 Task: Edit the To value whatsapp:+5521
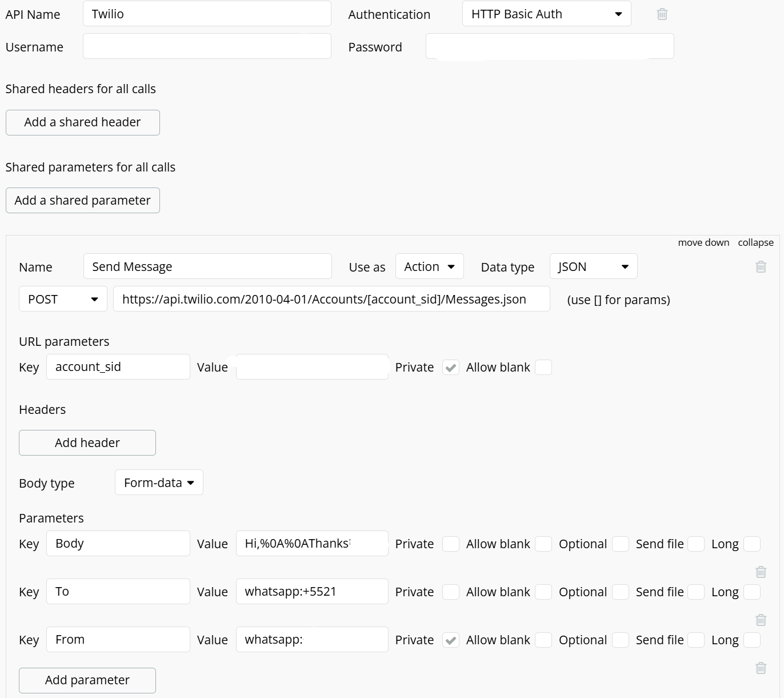click(x=312, y=592)
